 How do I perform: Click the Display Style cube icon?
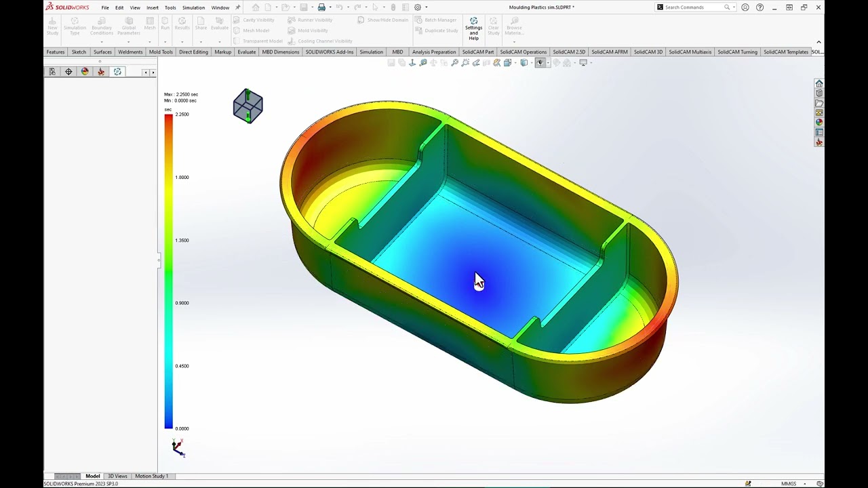[524, 62]
